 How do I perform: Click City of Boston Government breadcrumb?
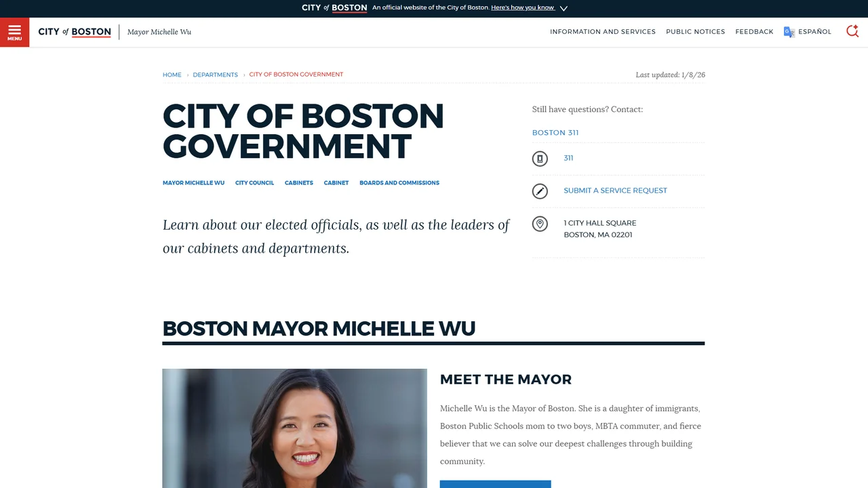[296, 75]
